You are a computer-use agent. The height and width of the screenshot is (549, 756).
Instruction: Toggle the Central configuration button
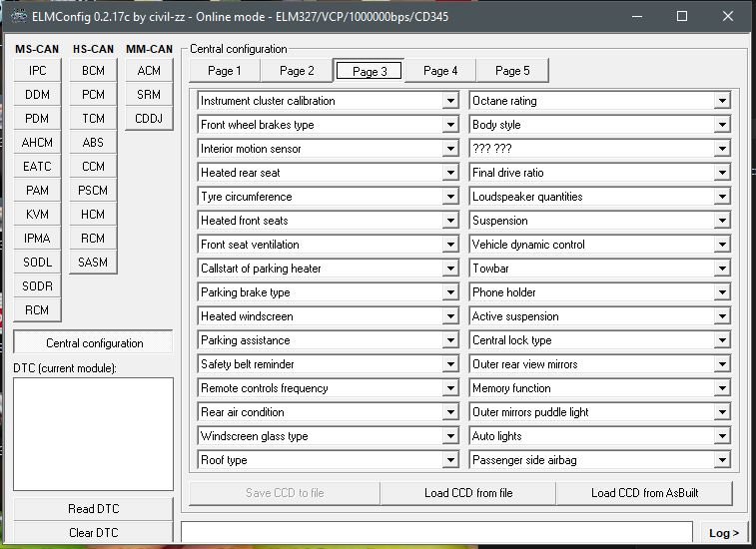[x=93, y=342]
